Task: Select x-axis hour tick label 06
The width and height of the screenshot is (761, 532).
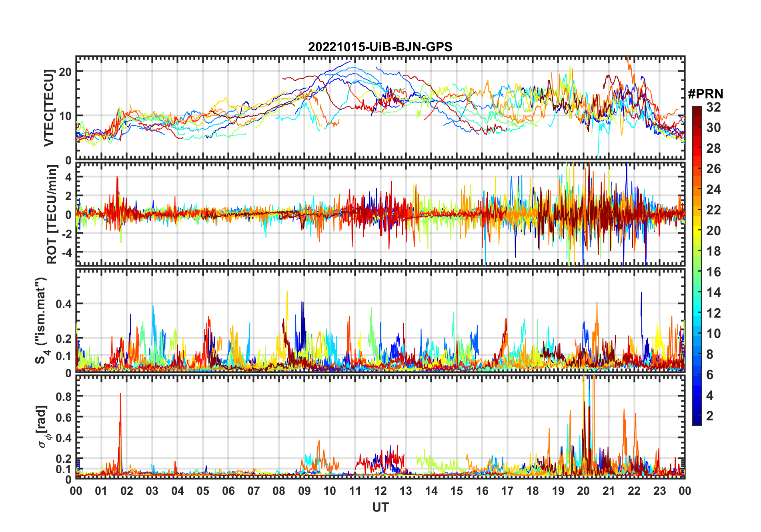Action: (228, 491)
